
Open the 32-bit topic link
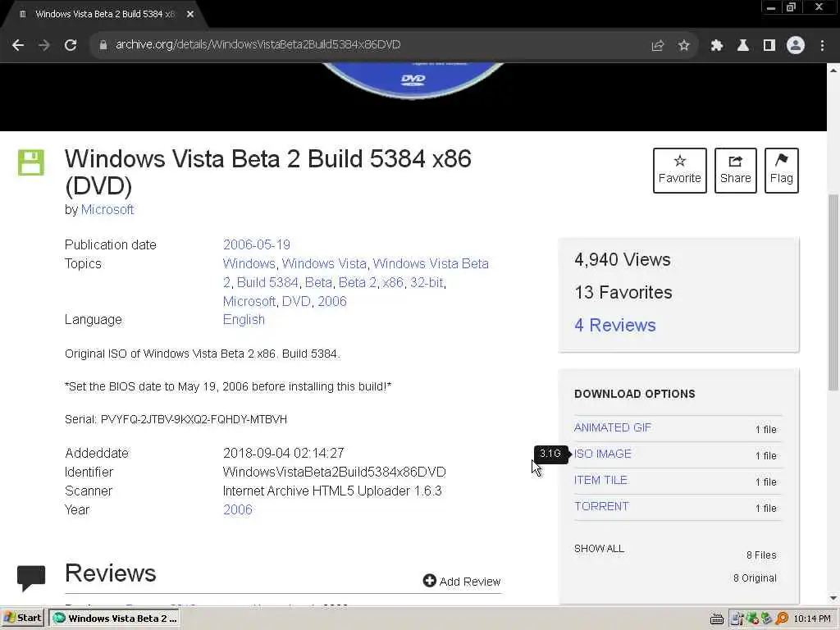pyautogui.click(x=427, y=282)
